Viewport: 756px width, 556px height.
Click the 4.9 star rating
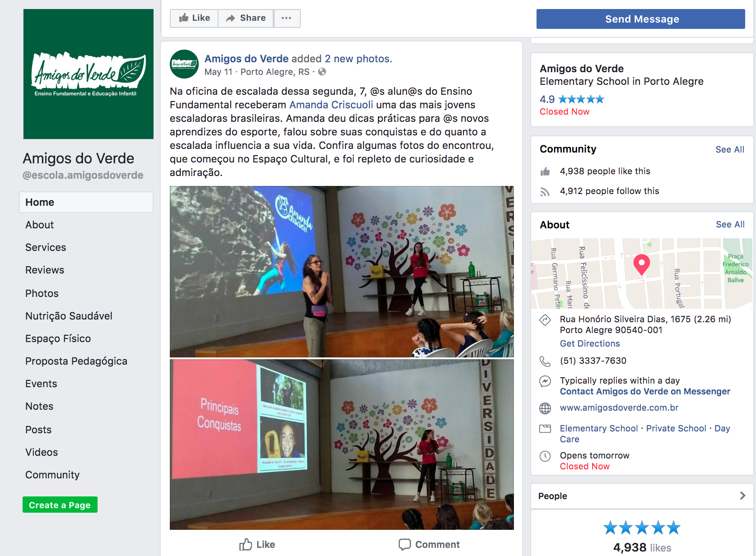(572, 99)
